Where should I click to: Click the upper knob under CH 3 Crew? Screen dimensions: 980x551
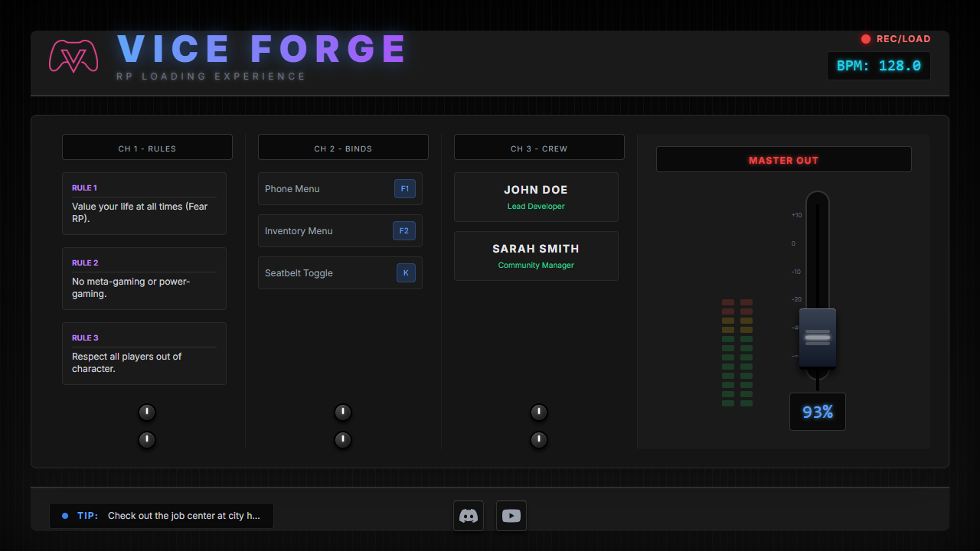click(539, 412)
